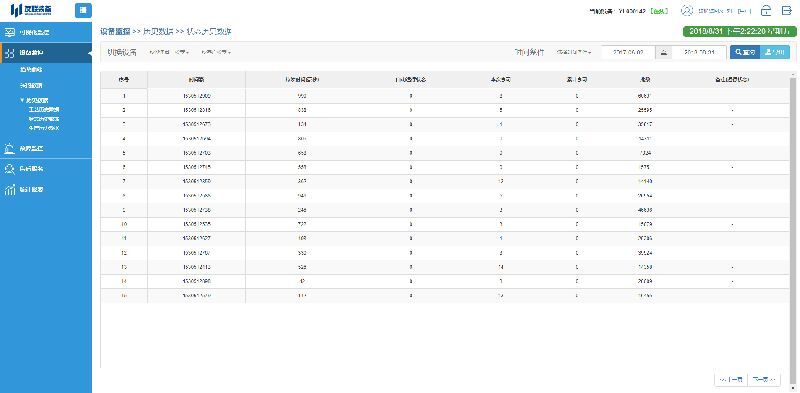Screen dimensions: 800x393
Task: Open the first switch-device dropdown
Action: coord(169,53)
